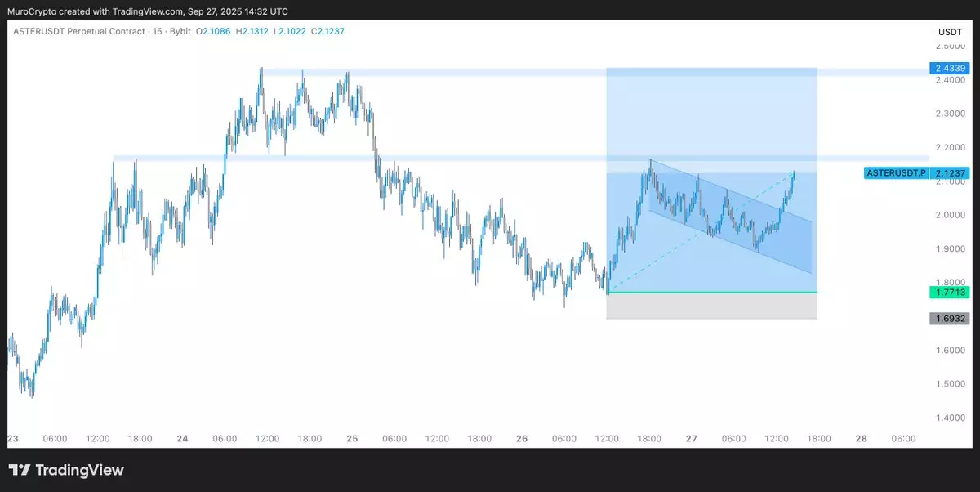Viewport: 980px width, 492px height.
Task: Select the green horizontal entry line
Action: 710,292
